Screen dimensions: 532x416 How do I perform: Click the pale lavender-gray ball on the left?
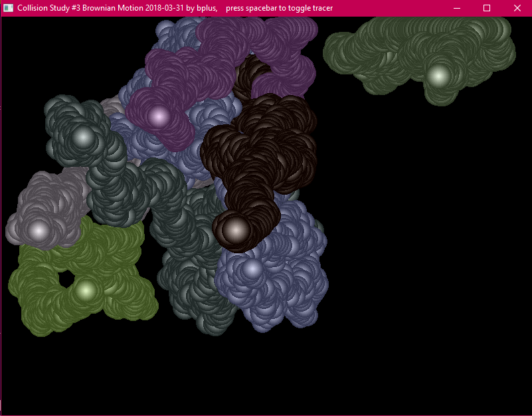tap(39, 231)
